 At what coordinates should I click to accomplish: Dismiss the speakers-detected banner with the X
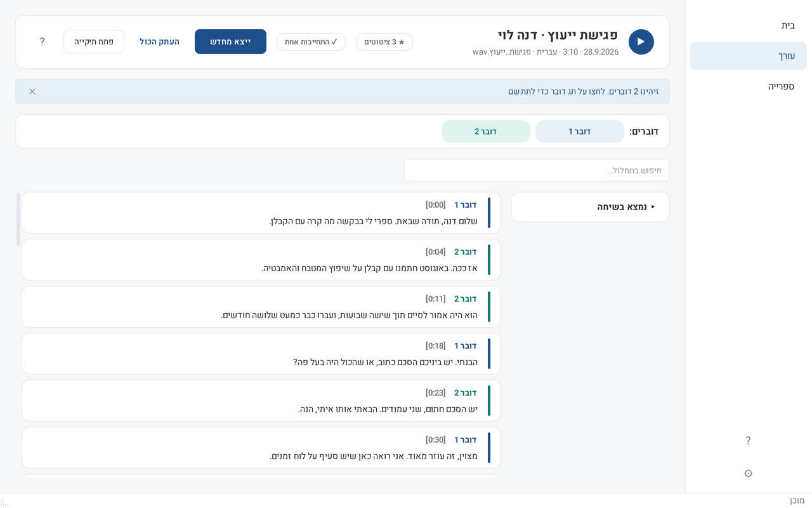(x=32, y=91)
